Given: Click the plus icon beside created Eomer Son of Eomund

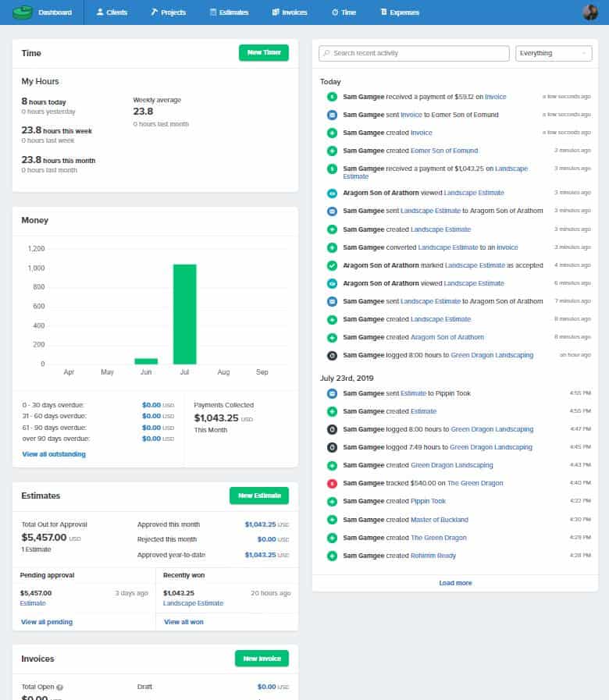Looking at the screenshot, I should pyautogui.click(x=332, y=151).
